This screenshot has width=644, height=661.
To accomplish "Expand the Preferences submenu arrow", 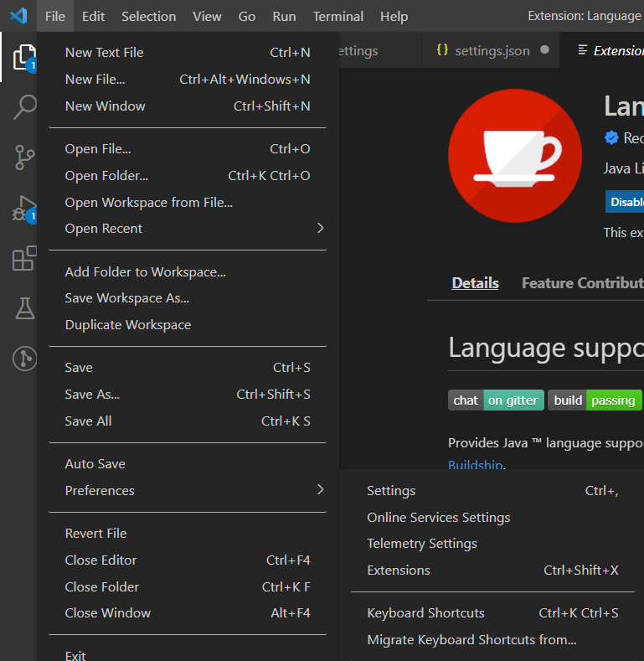I will tap(320, 489).
